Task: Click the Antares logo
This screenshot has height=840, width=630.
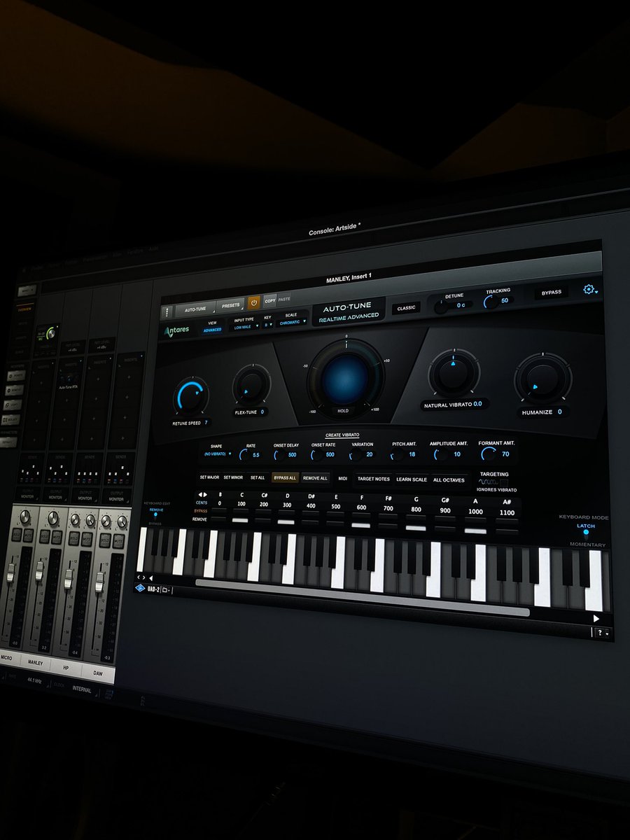Action: coord(176,331)
